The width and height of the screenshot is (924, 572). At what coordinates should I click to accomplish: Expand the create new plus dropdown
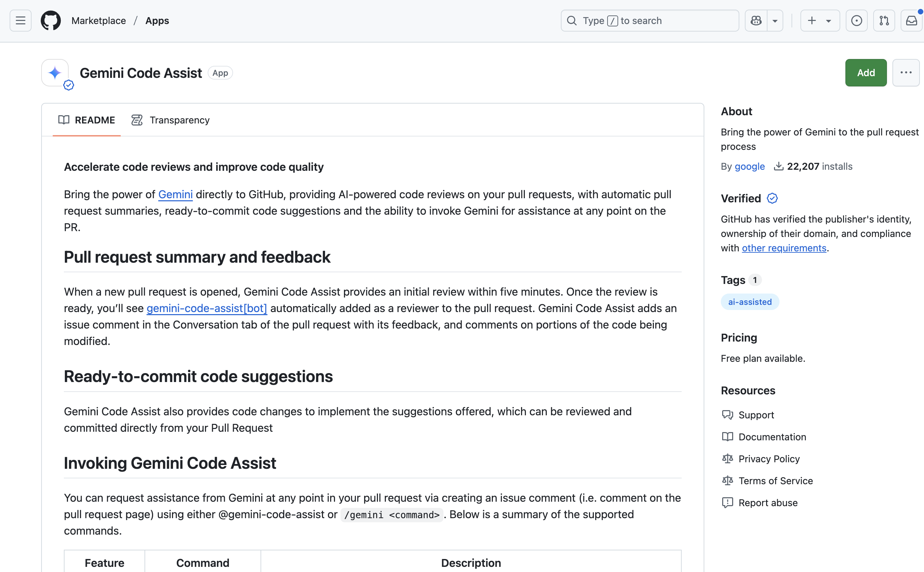pos(820,21)
